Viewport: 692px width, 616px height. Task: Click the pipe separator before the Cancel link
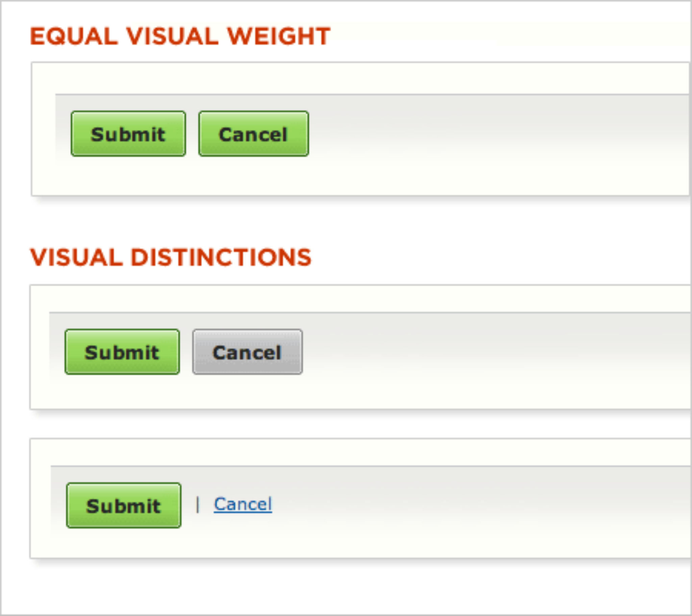[x=198, y=505]
